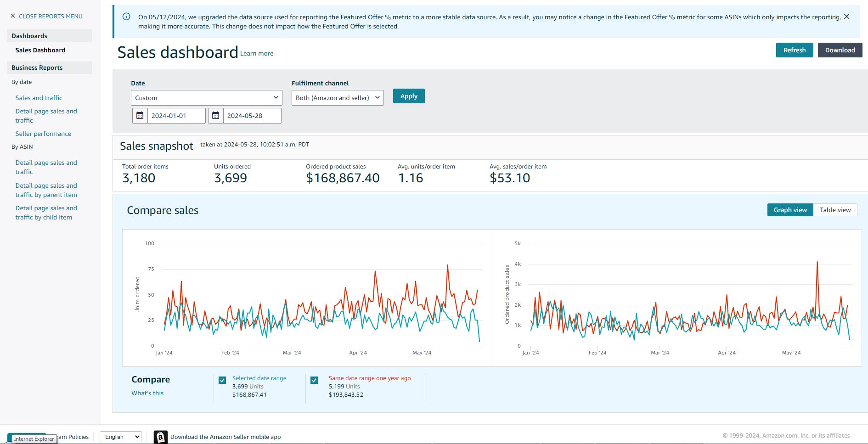Open the end date calendar icon
868x444 pixels.
216,116
